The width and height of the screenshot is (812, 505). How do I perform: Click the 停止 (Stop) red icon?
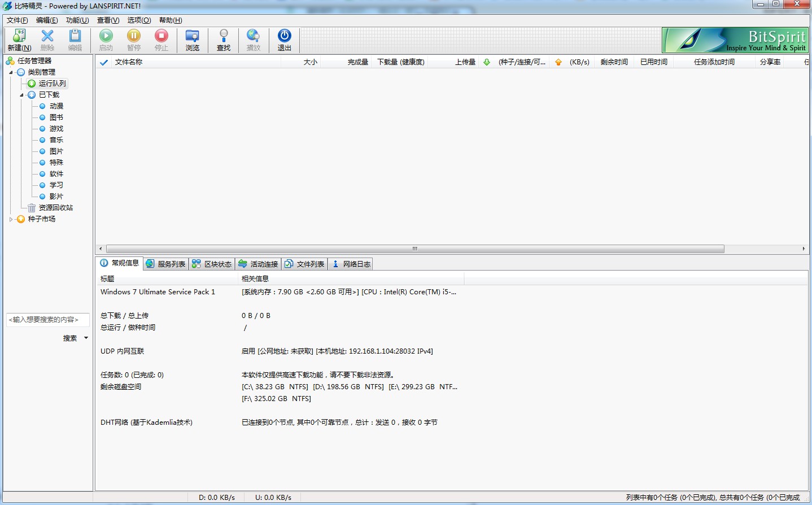(x=161, y=37)
